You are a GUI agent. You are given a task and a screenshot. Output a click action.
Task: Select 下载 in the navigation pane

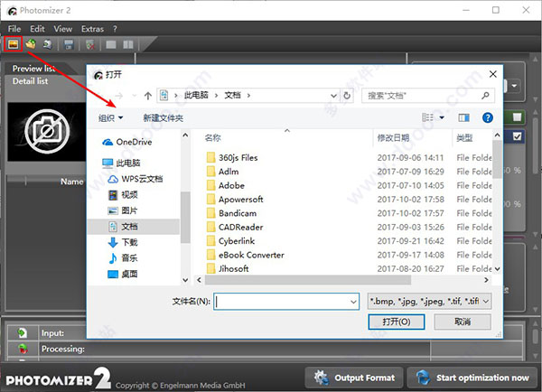click(123, 242)
